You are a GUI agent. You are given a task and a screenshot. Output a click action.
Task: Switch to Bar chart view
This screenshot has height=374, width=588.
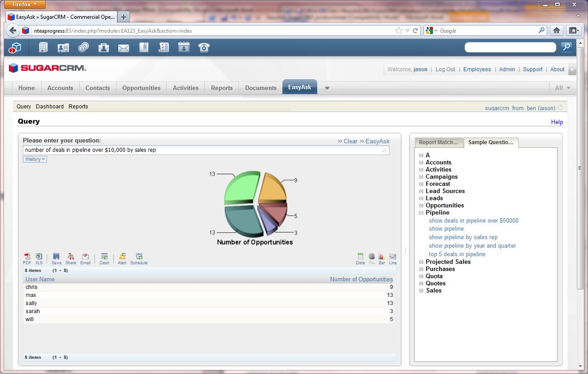382,259
